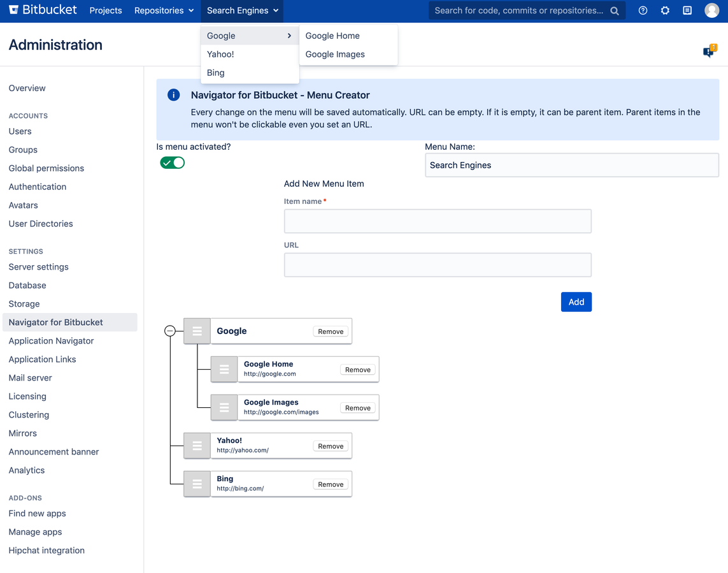This screenshot has width=728, height=573.
Task: Open Application Links page
Action: pos(42,359)
